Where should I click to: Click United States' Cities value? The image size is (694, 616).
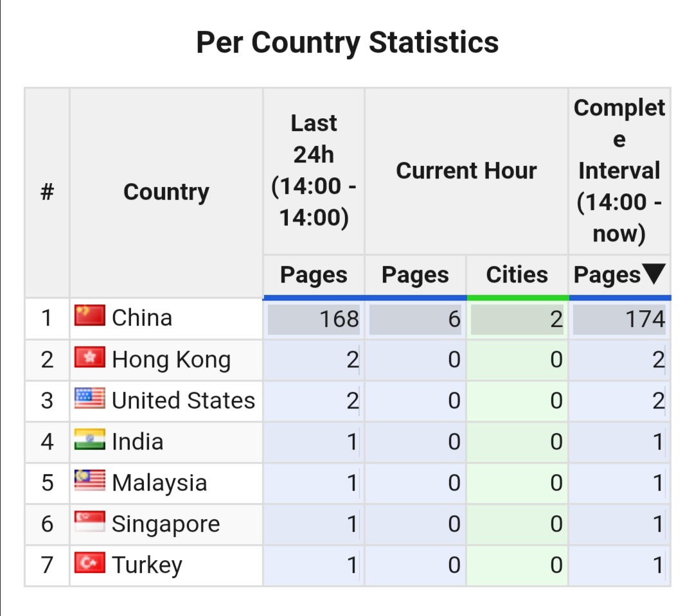pos(556,400)
